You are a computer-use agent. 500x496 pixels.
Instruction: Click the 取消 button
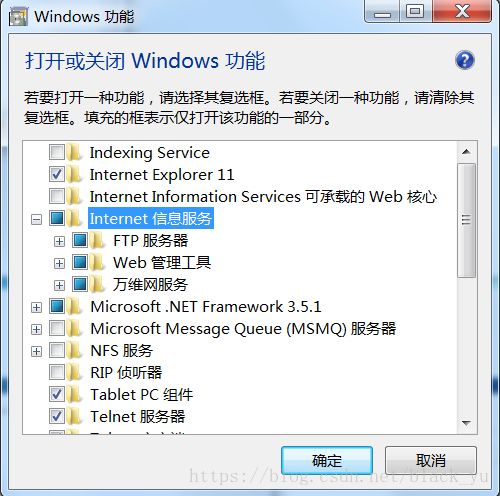[431, 461]
